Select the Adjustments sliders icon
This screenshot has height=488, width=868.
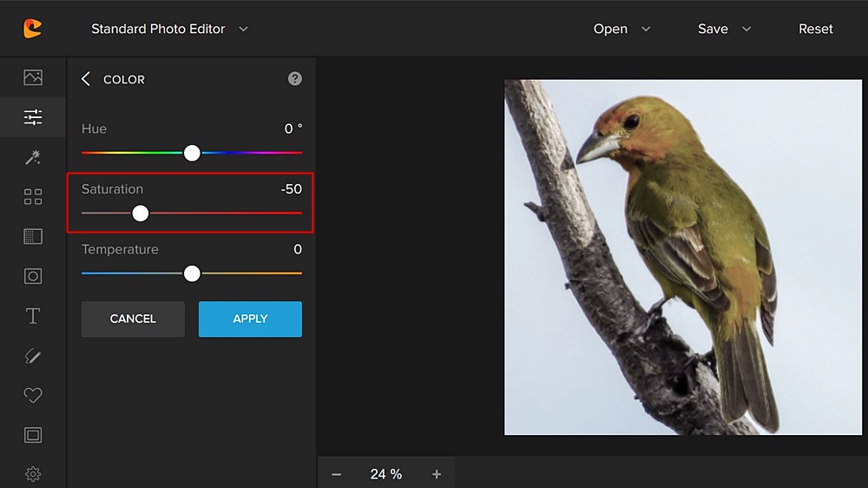pyautogui.click(x=33, y=117)
